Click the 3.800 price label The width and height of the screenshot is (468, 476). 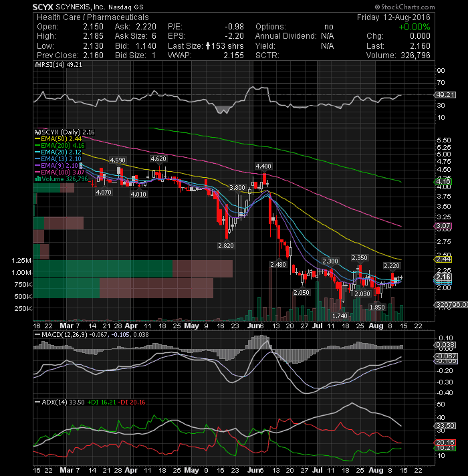pos(237,188)
